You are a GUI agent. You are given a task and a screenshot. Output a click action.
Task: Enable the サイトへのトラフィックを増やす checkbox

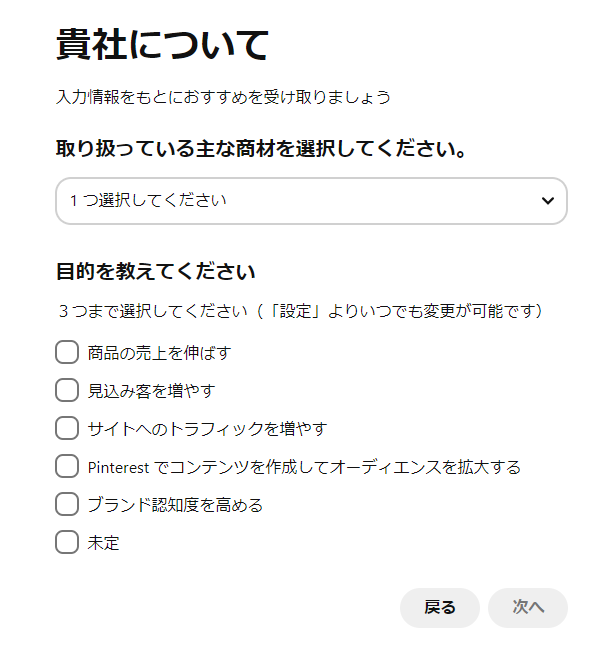[67, 428]
